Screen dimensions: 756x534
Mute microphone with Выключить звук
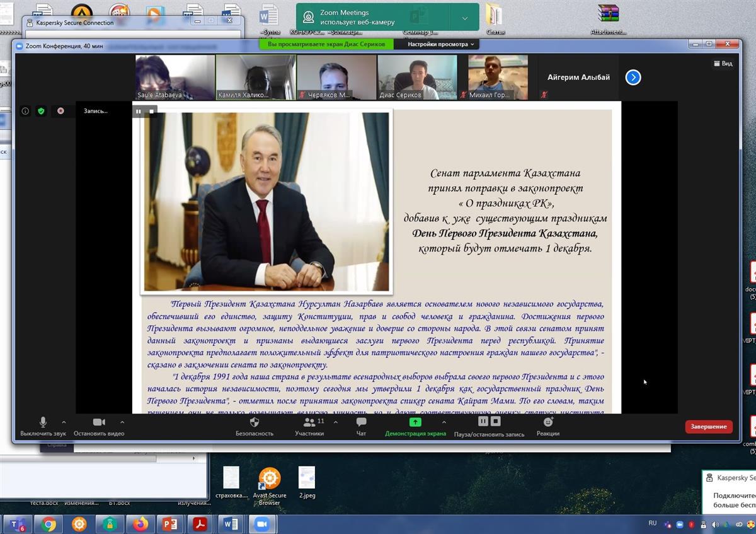pyautogui.click(x=43, y=422)
